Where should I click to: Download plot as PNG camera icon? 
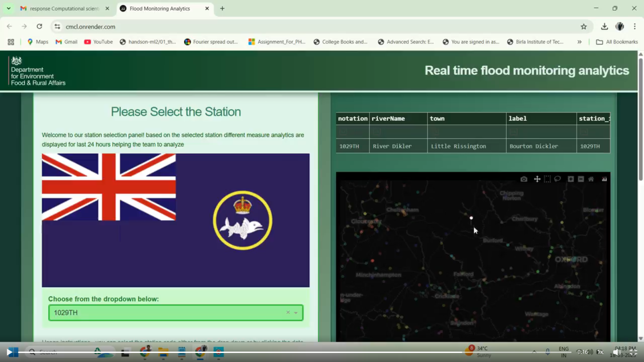coord(524,179)
